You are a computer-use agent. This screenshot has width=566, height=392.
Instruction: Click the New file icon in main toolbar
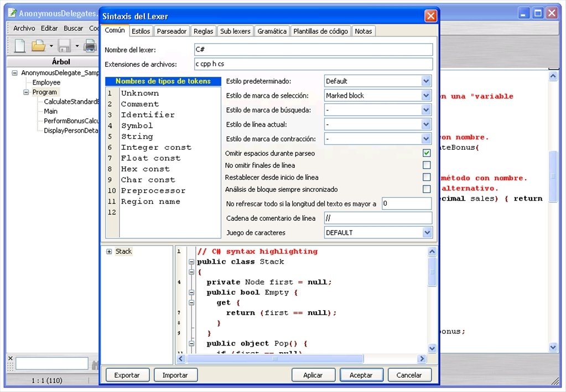coord(20,46)
